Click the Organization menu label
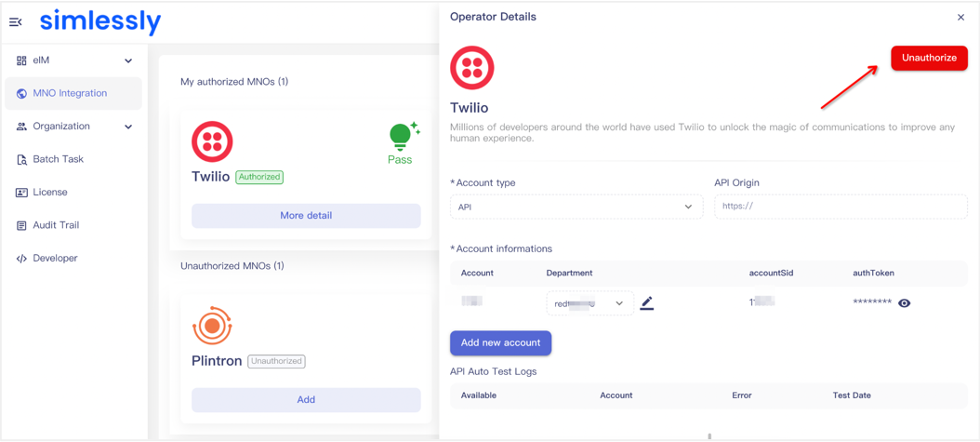This screenshot has height=442, width=980. [61, 127]
